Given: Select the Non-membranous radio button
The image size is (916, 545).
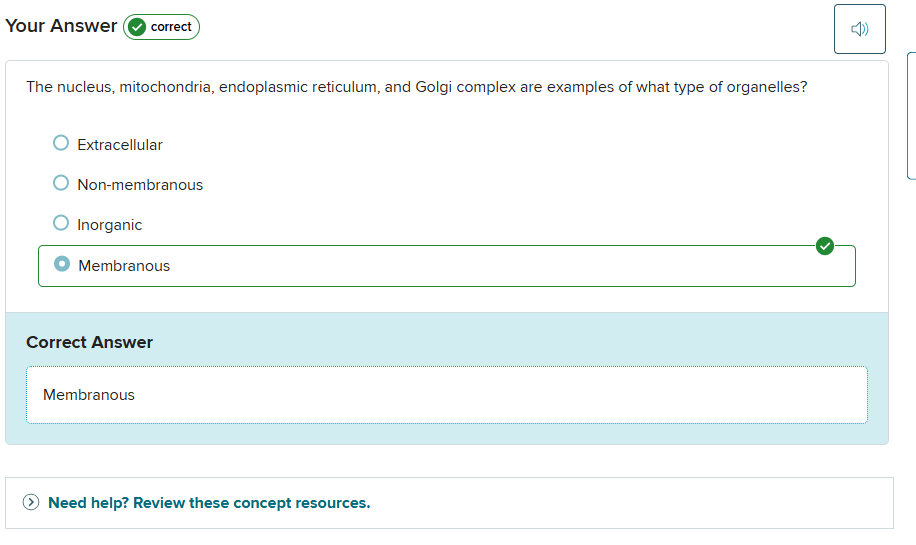Looking at the screenshot, I should (x=61, y=184).
